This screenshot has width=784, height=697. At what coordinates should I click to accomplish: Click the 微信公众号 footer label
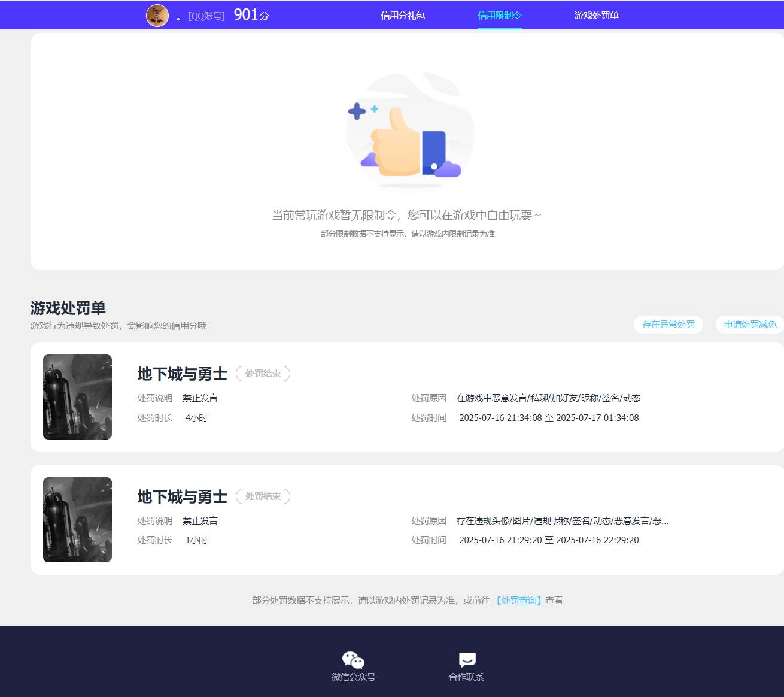pyautogui.click(x=353, y=677)
